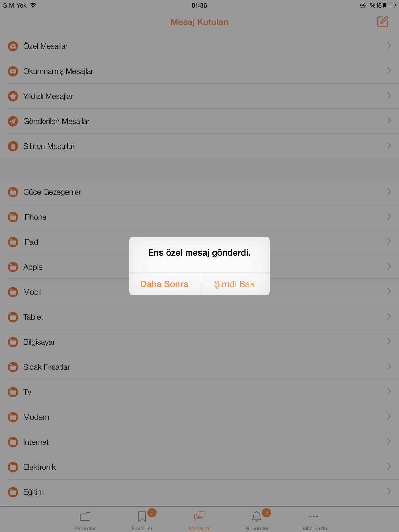Open the Bildirimler bell icon

click(x=257, y=516)
